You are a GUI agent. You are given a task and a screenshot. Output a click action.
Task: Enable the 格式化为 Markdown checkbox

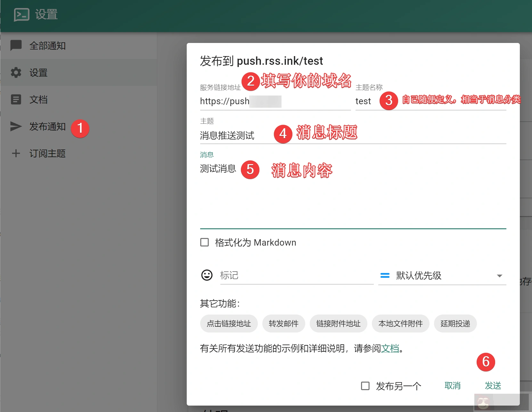pos(204,242)
